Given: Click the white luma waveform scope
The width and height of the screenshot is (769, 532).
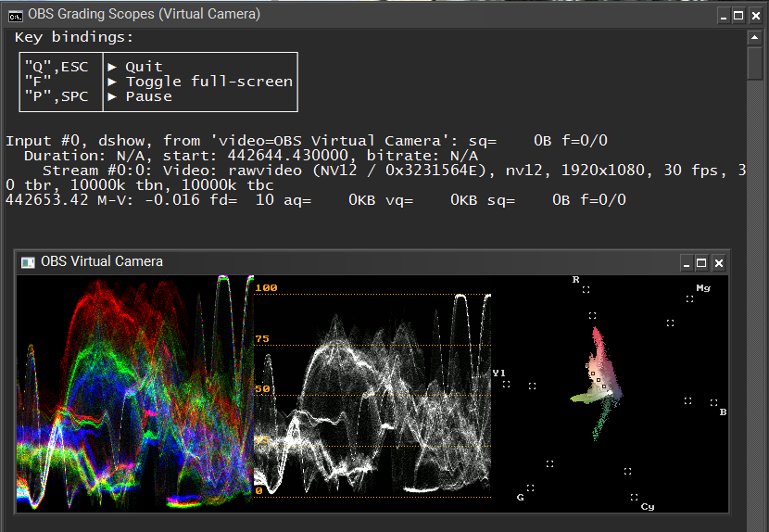Looking at the screenshot, I should 372,396.
